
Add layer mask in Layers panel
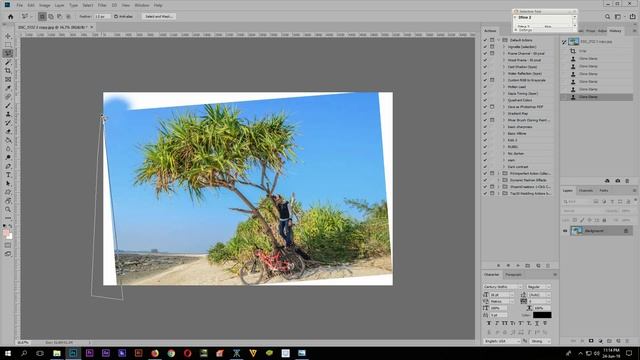[591, 341]
